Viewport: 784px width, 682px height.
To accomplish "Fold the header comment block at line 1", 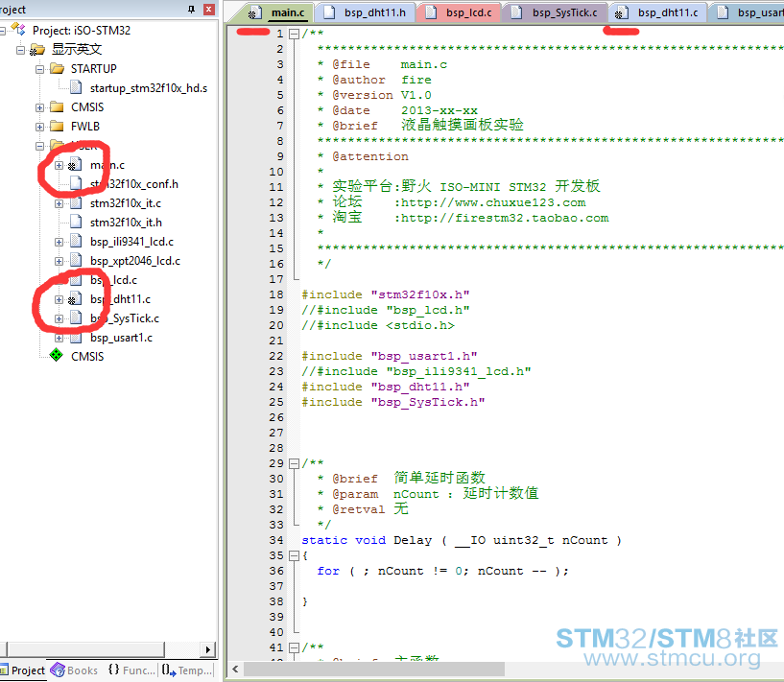I will tap(295, 34).
